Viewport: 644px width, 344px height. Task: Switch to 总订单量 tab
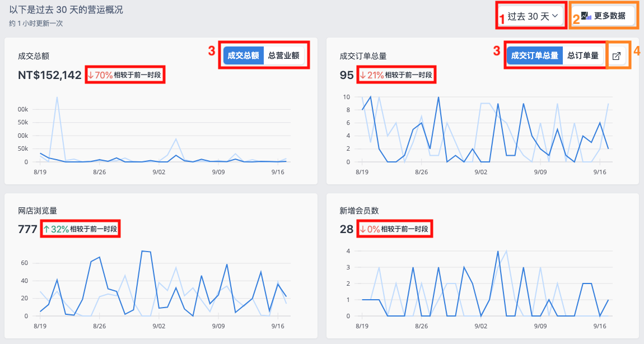[x=583, y=55]
